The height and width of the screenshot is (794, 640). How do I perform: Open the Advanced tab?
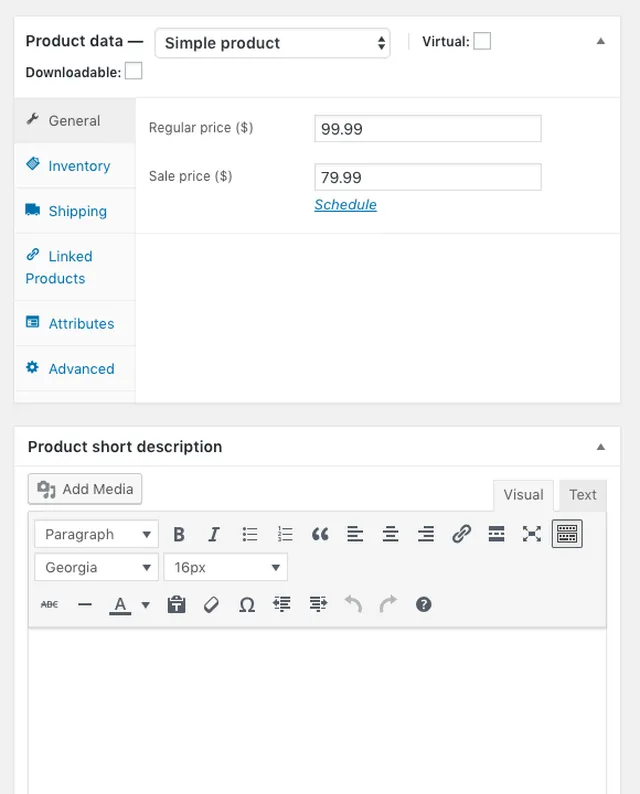pyautogui.click(x=75, y=368)
